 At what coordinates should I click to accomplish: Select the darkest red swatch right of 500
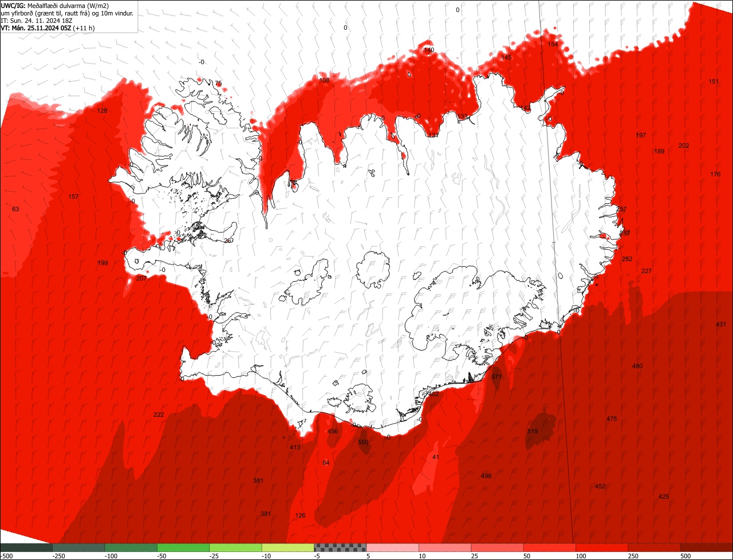tap(707, 547)
